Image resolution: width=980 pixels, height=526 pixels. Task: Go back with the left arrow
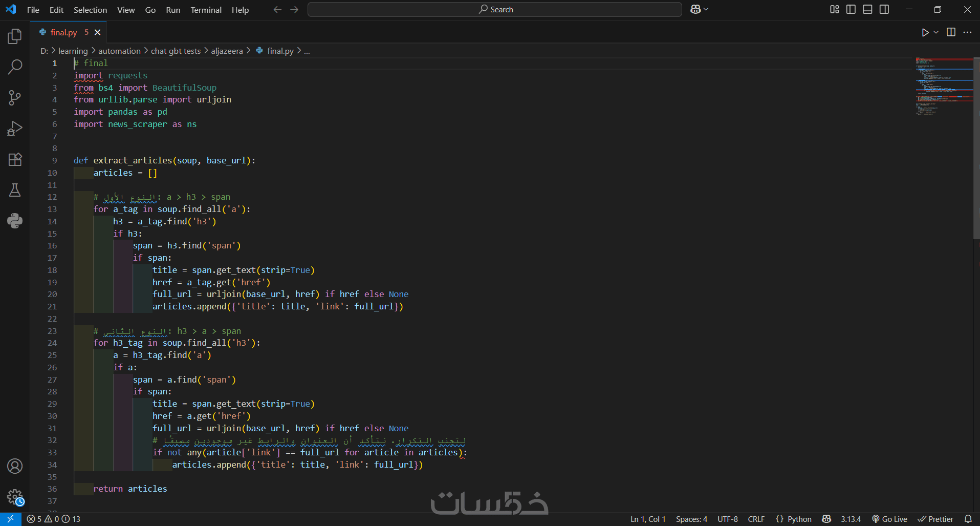coord(277,9)
